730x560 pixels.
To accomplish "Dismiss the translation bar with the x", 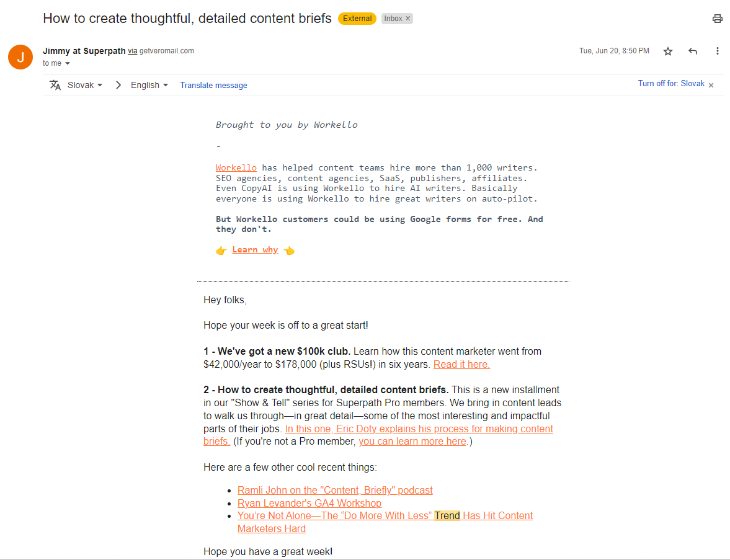I will (x=711, y=85).
